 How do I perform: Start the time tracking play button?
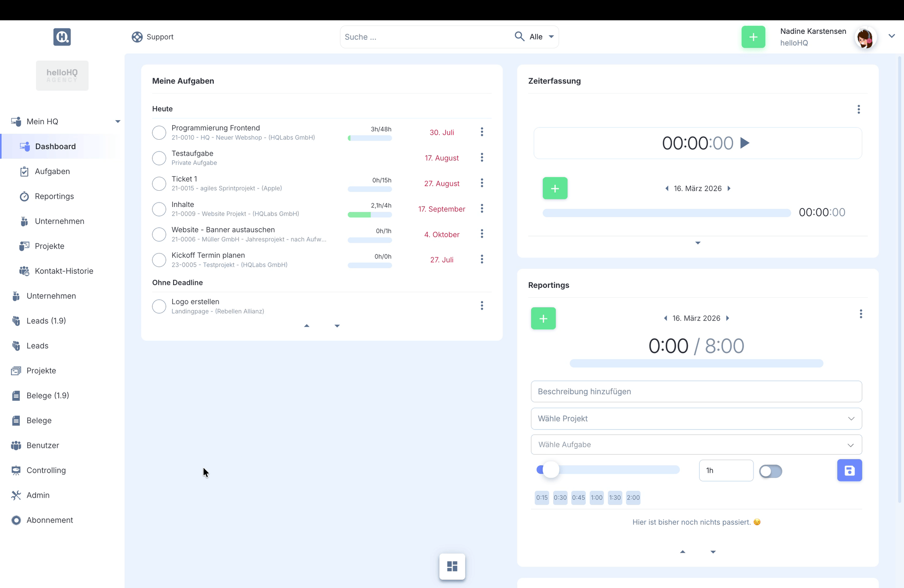click(x=745, y=143)
